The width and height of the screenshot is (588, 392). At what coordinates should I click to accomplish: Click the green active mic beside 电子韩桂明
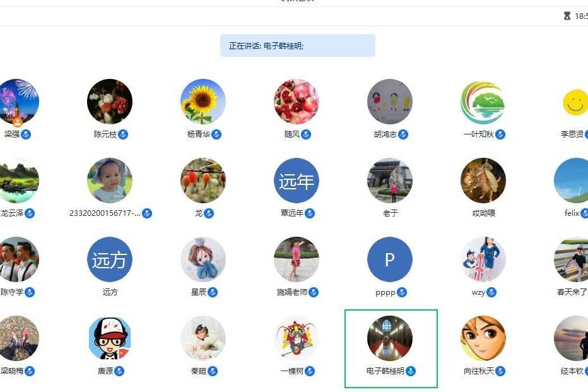411,371
